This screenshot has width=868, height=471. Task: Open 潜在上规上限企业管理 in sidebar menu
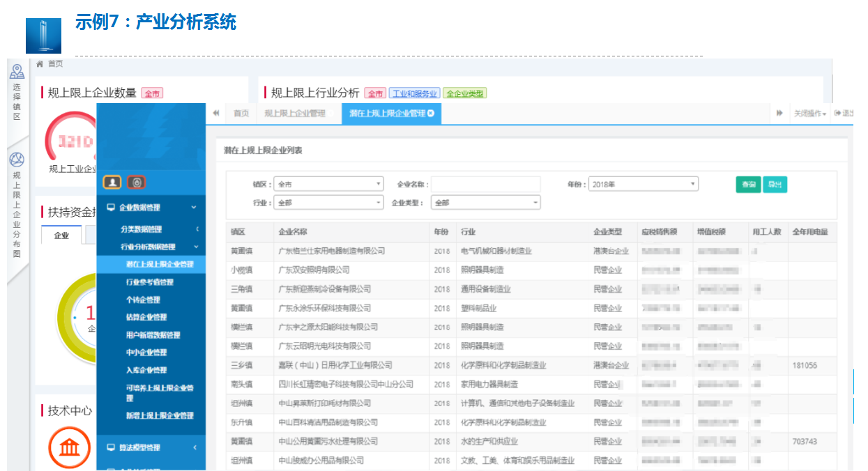coord(151,264)
